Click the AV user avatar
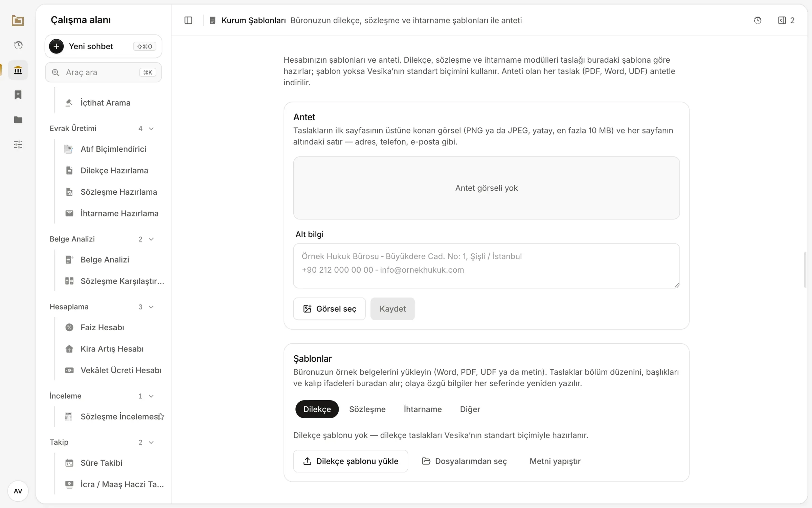 (18, 491)
